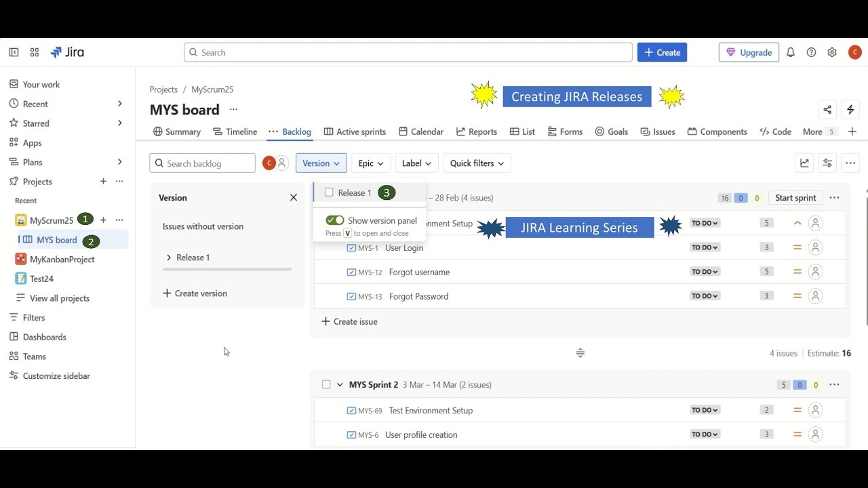Screen dimensions: 868x488
Task: Select the MYS Sprint 2 checkbox
Action: [x=326, y=384]
